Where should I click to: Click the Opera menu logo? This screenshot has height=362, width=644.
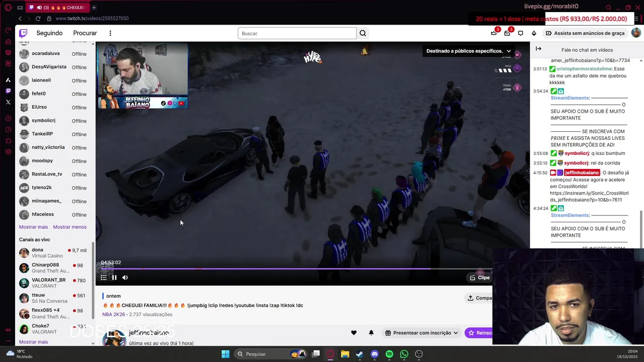[8, 8]
